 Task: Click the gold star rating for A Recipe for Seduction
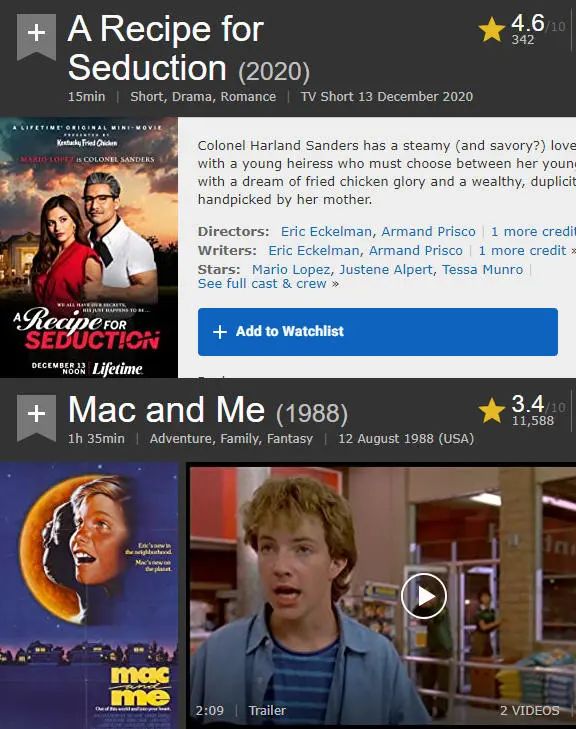click(491, 30)
